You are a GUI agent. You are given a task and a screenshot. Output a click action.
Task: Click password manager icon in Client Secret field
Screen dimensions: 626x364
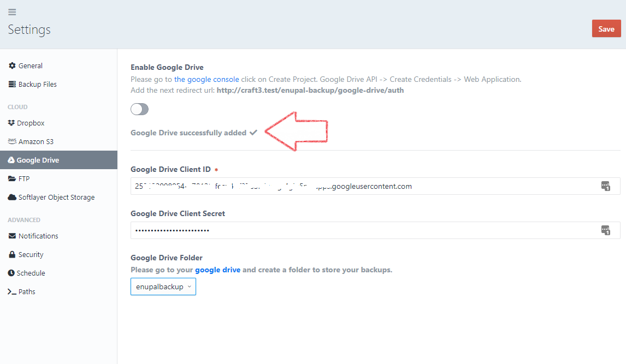pos(606,230)
